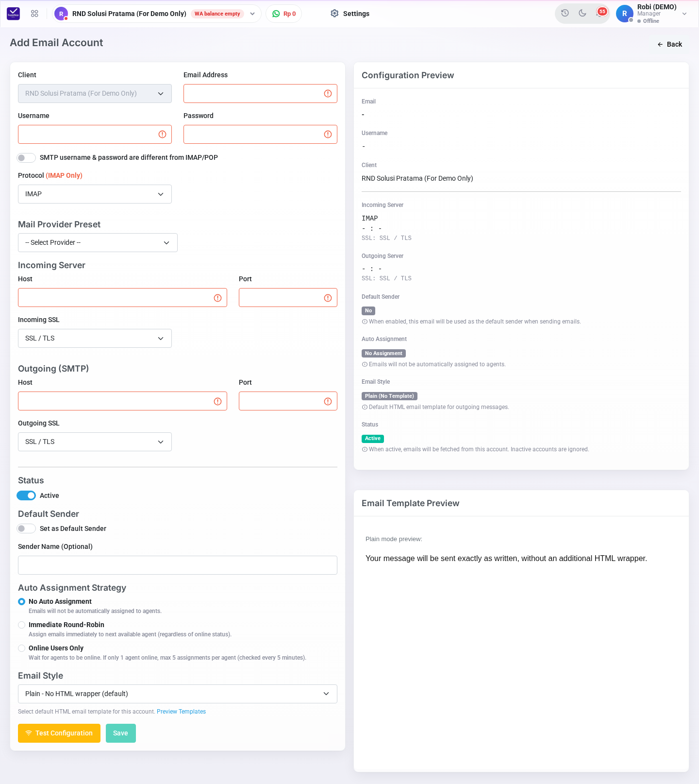Disable the Active status toggle
Screen dimensions: 699x784
[26, 495]
